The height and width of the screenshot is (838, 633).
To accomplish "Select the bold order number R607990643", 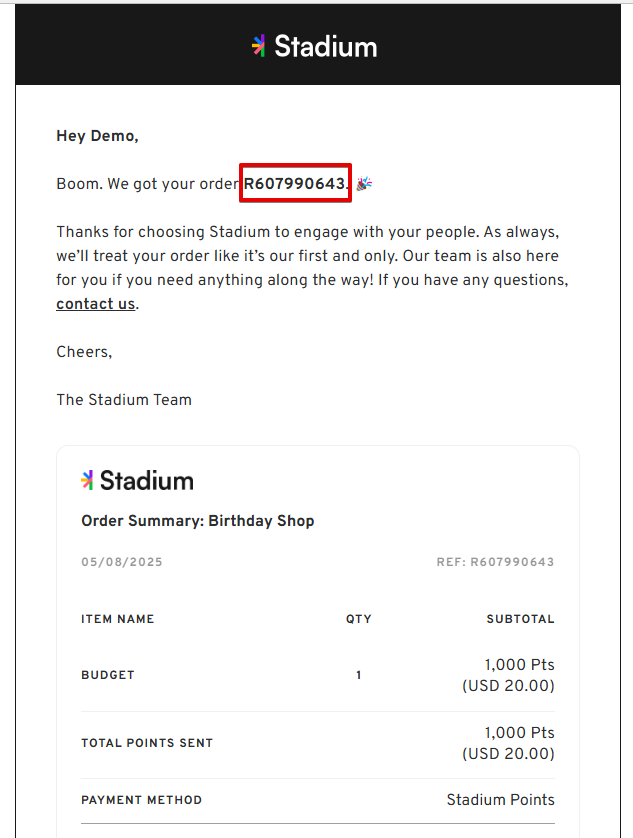I will pos(295,183).
